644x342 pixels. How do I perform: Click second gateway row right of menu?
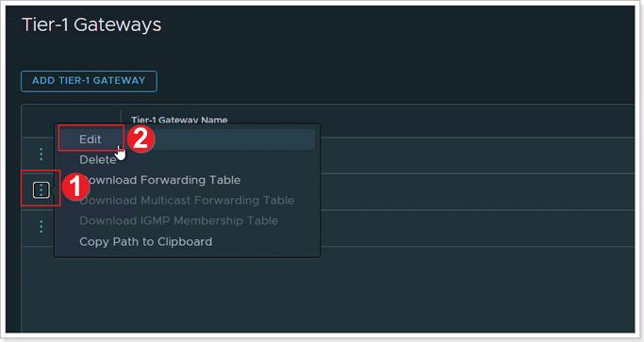click(476, 192)
